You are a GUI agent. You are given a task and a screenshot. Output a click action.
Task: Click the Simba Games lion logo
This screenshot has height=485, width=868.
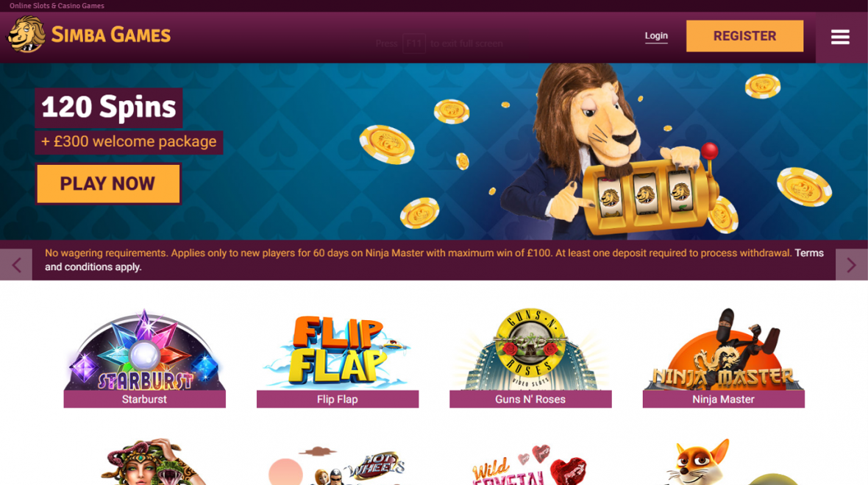point(26,35)
